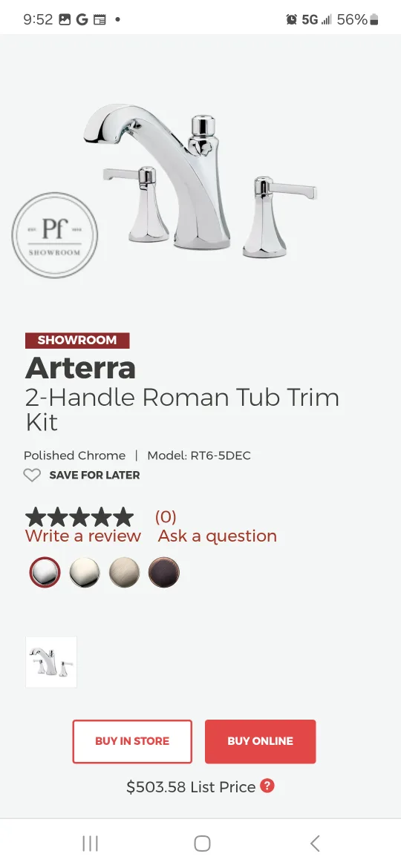Screen dimensions: 401x868
Task: Tap the Android back navigation arrow
Action: (x=315, y=843)
